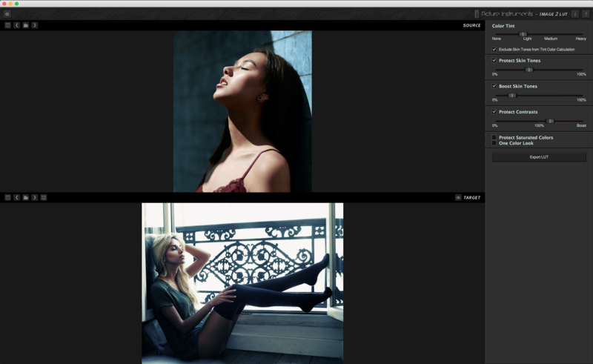Click the source panel's leftmost reset icon

[x=7, y=25]
